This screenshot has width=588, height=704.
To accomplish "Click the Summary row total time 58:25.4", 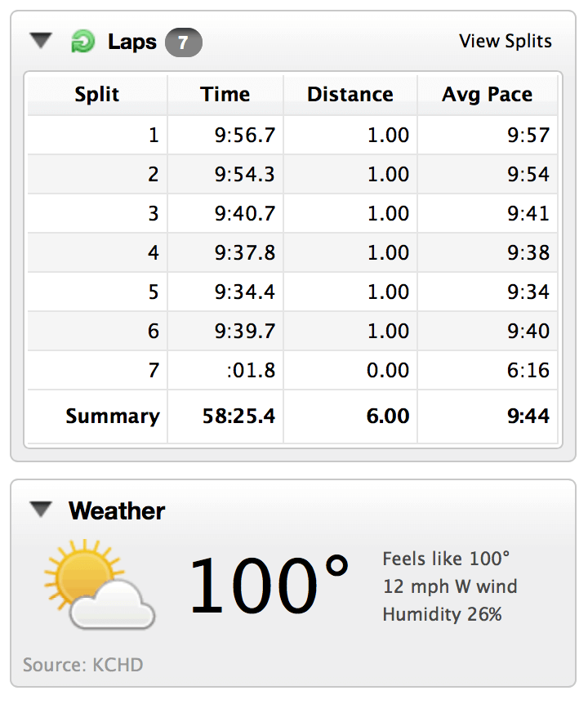I will (x=238, y=417).
